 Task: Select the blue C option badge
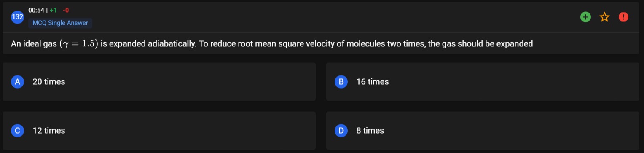tap(17, 131)
